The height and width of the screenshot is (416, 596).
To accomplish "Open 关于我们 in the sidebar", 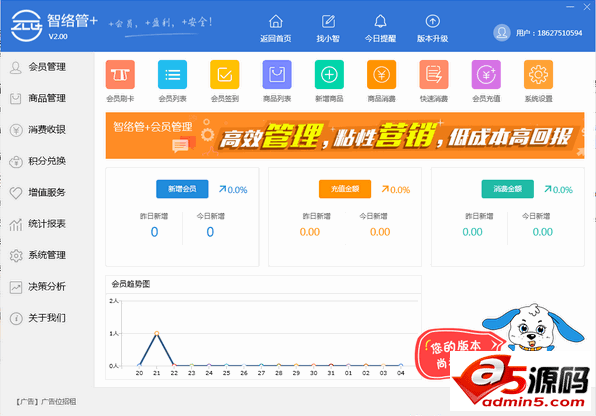I will click(x=47, y=318).
